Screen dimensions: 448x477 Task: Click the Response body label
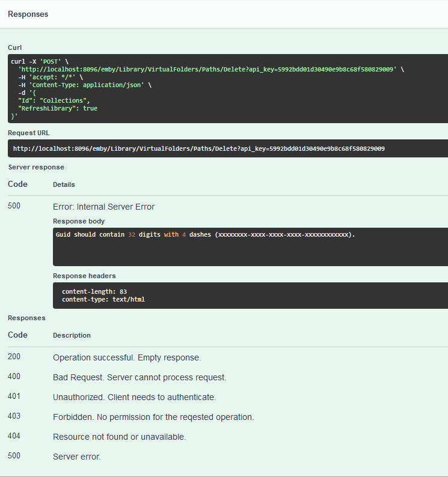[x=78, y=221]
